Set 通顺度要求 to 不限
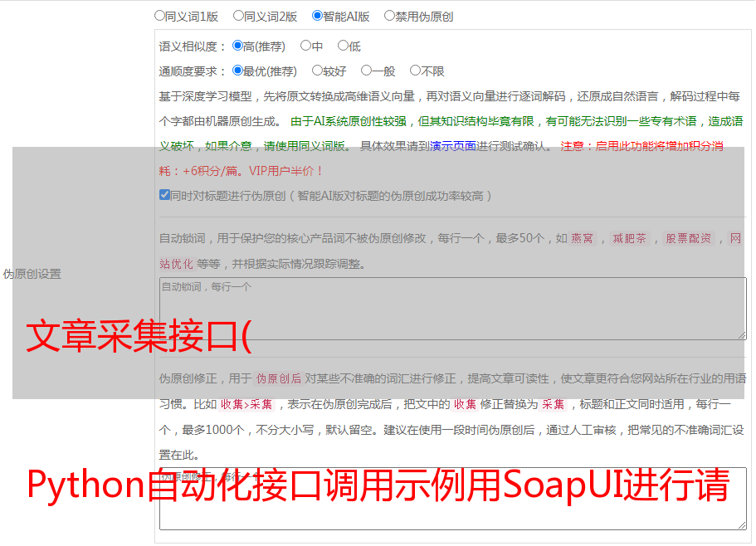This screenshot has height=546, width=756. (x=415, y=71)
